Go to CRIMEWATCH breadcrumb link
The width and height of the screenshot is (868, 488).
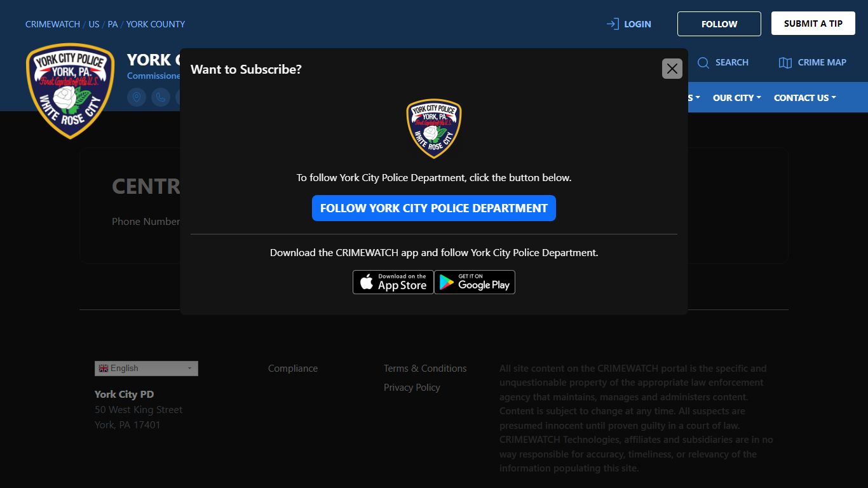click(53, 24)
